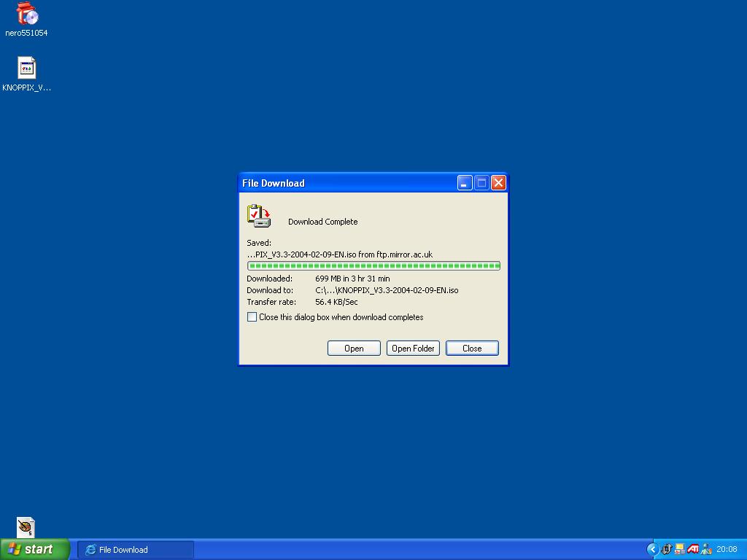Click the green download progress bar

click(x=373, y=265)
